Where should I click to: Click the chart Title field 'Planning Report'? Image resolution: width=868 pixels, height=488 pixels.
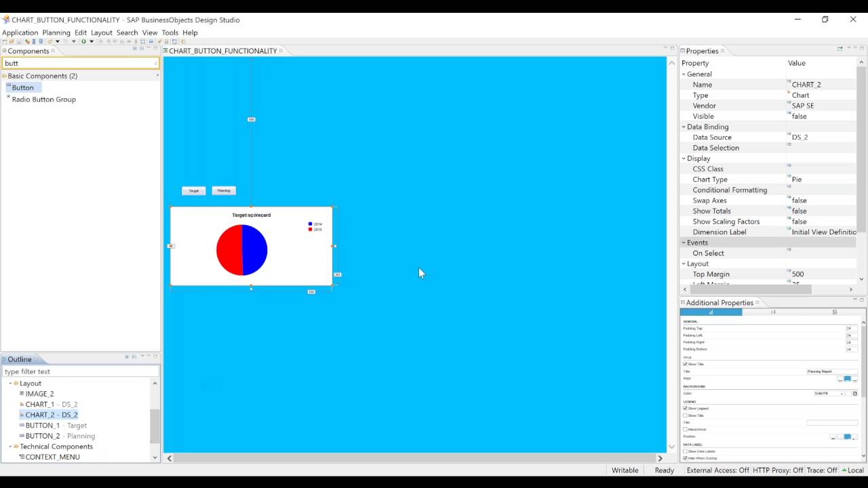(832, 371)
